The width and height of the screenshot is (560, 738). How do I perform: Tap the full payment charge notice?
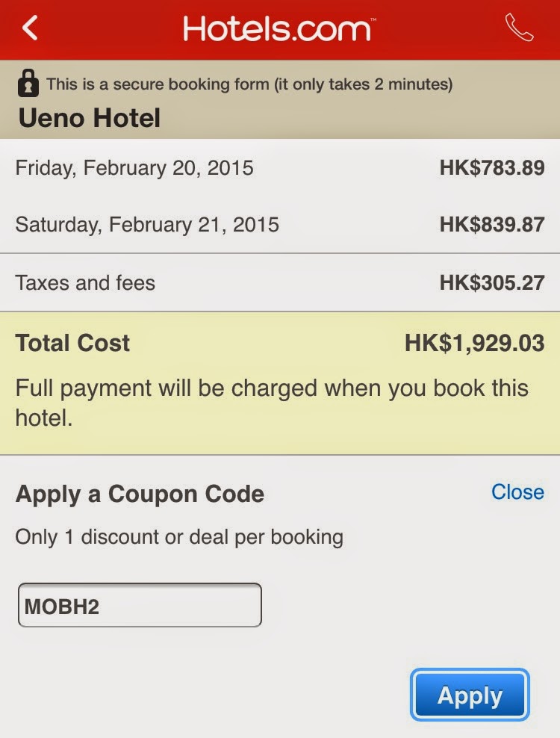pos(272,403)
